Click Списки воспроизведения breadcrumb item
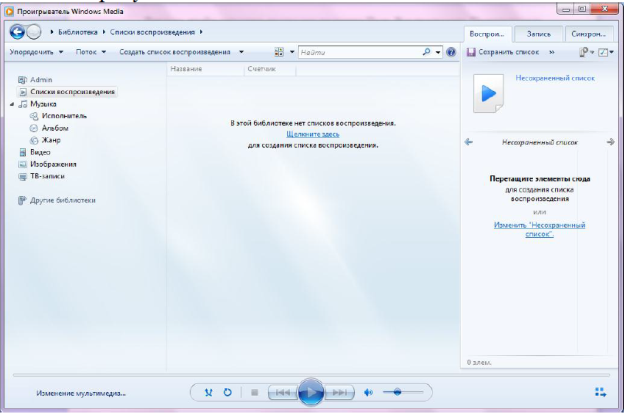The width and height of the screenshot is (624, 413). click(x=152, y=32)
